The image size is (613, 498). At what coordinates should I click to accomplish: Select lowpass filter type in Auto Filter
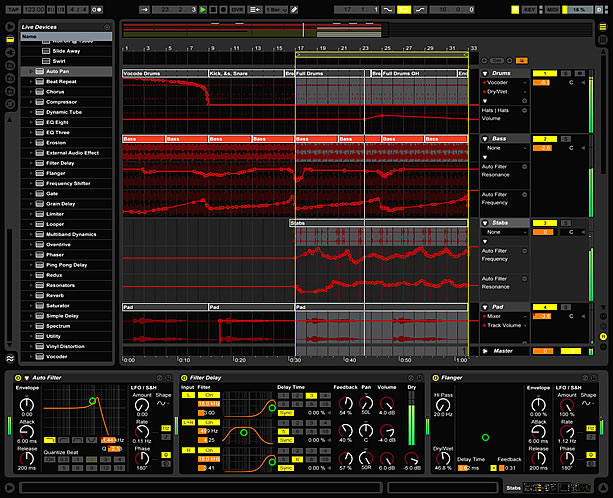click(50, 440)
